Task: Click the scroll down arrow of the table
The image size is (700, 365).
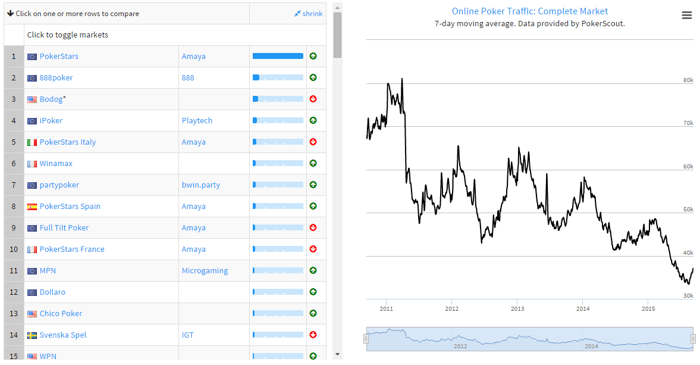Action: click(338, 354)
